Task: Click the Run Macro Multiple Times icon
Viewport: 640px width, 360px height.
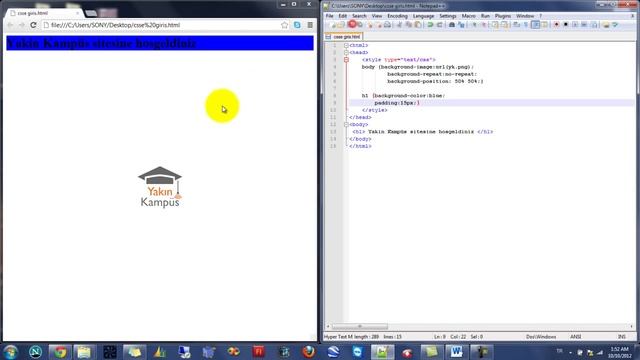Action: click(x=584, y=25)
